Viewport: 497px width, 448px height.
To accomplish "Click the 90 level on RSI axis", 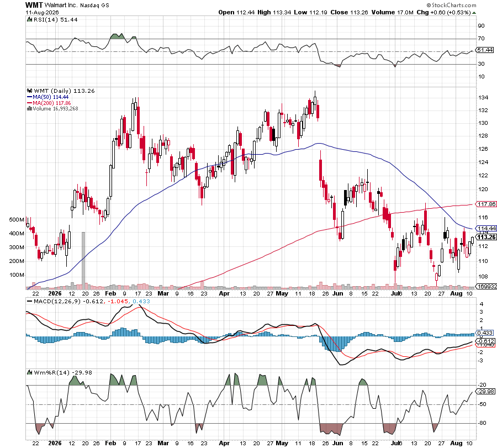I will (x=481, y=25).
